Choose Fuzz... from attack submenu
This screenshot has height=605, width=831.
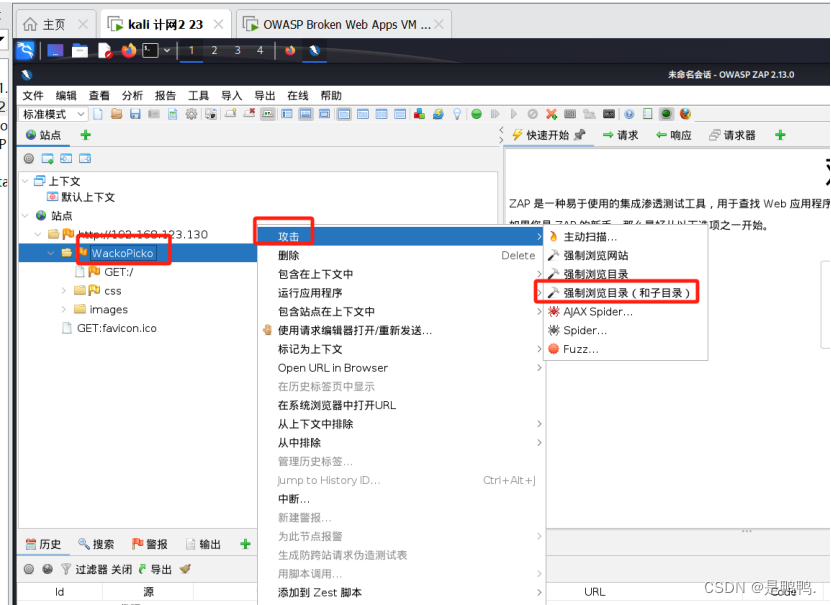tap(626, 349)
